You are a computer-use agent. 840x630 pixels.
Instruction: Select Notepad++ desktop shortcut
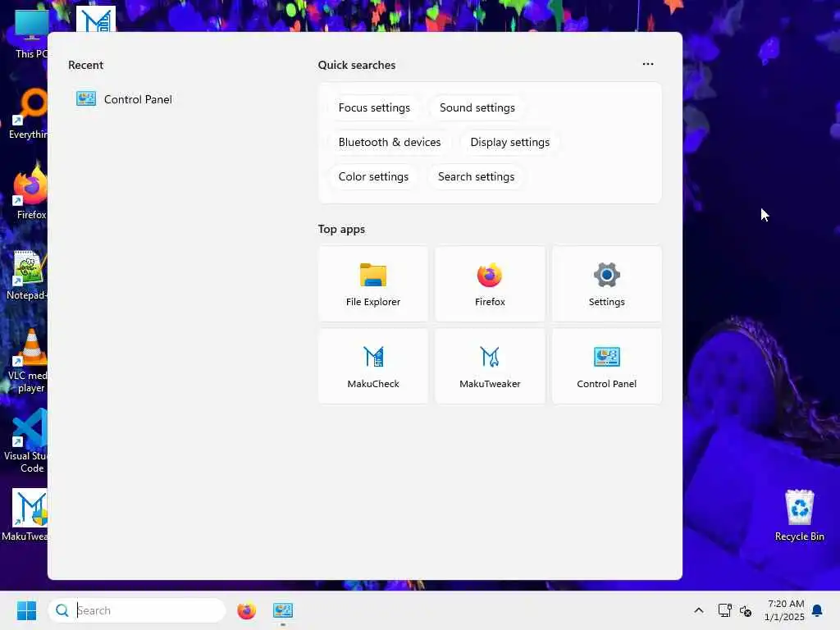point(27,274)
